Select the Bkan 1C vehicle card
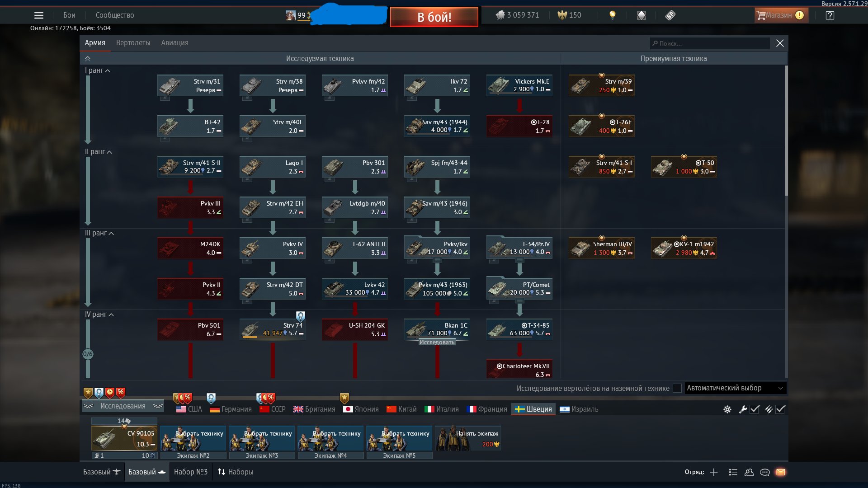Image resolution: width=868 pixels, height=488 pixels. pyautogui.click(x=437, y=329)
